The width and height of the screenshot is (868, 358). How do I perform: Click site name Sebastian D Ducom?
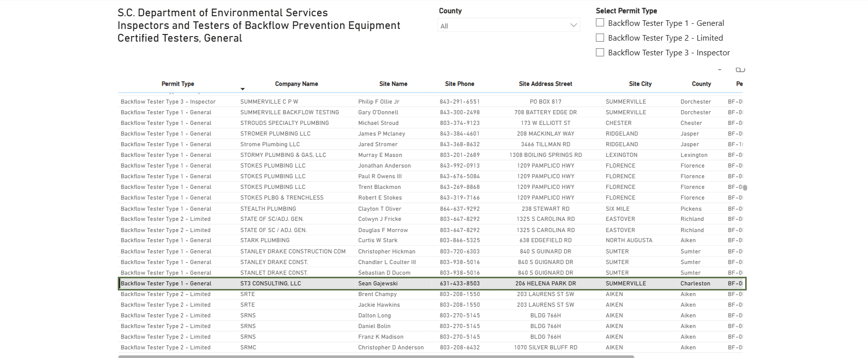coord(384,273)
